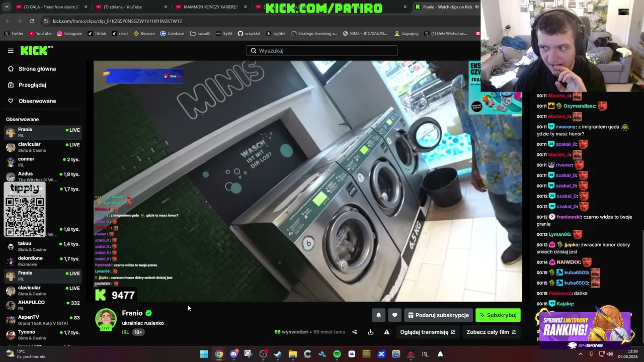Image resolution: width=644 pixels, height=362 pixels.
Task: Go back in the browser
Action: tap(8, 21)
